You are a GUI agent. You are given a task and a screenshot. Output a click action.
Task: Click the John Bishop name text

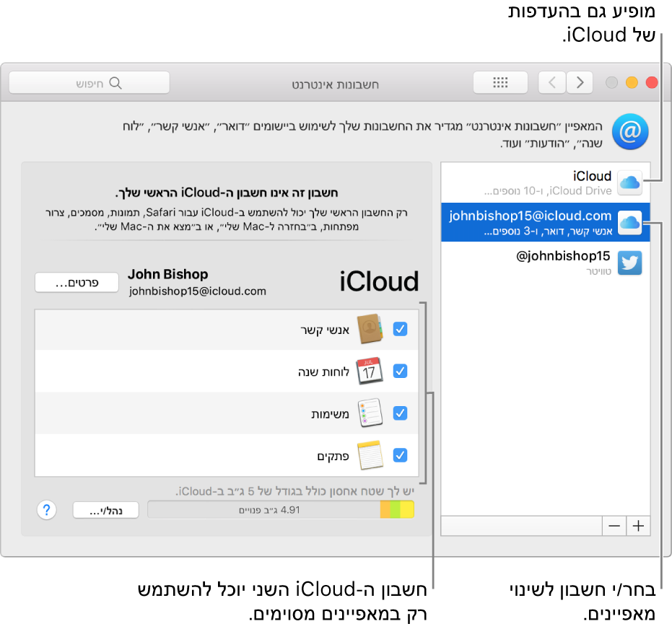click(168, 274)
